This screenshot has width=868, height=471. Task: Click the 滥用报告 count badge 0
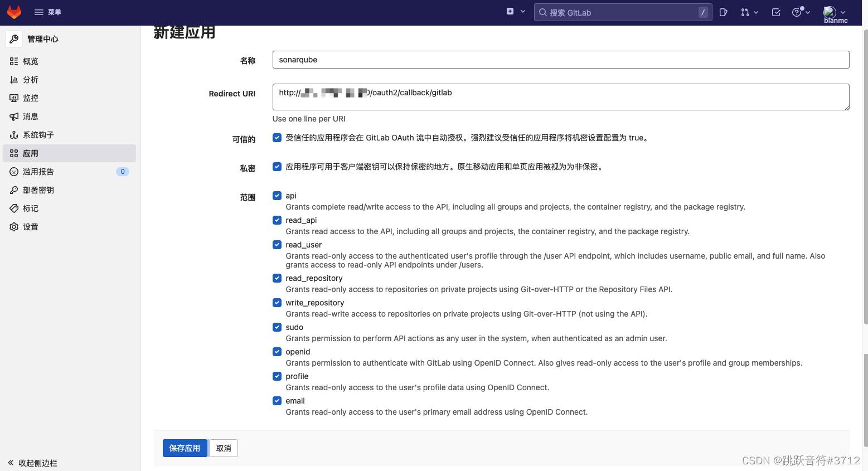(123, 172)
